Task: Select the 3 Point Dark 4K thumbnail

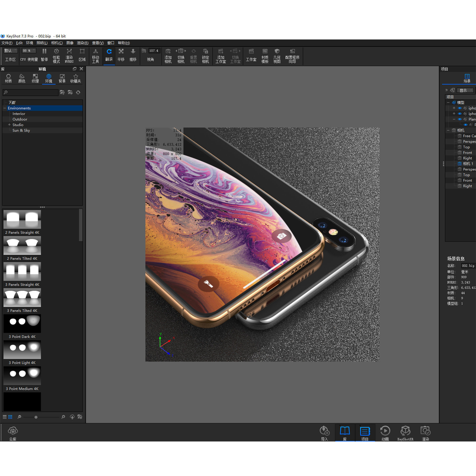Action: [x=22, y=323]
